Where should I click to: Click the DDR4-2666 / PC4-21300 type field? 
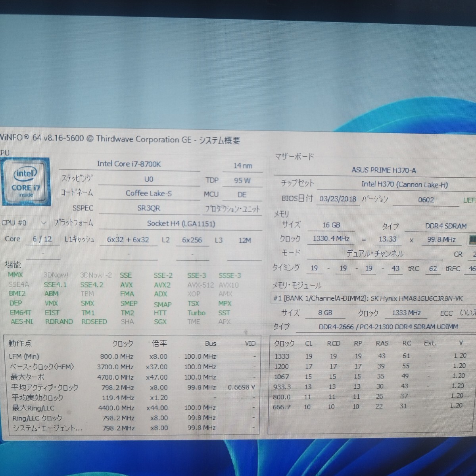pyautogui.click(x=388, y=327)
